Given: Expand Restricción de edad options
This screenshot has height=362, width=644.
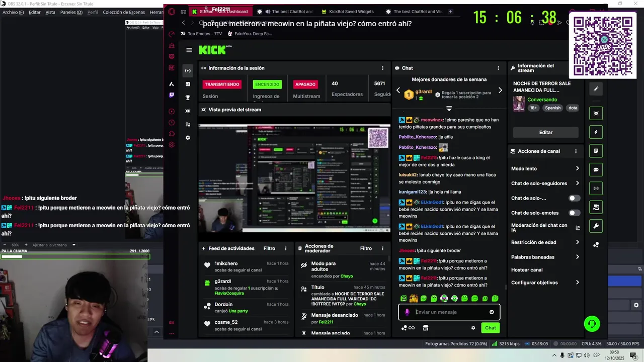Looking at the screenshot, I should click(577, 242).
